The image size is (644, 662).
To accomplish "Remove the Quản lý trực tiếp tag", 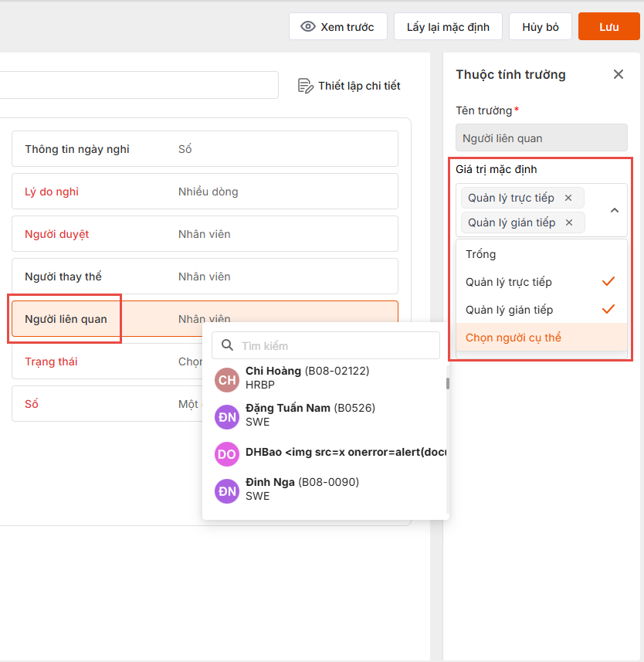I will point(568,198).
